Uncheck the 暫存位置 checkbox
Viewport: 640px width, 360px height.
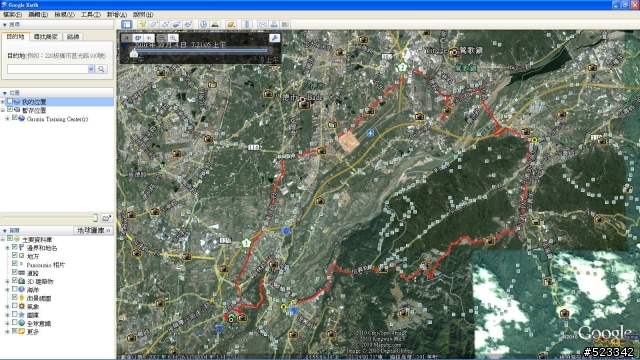tap(10, 110)
